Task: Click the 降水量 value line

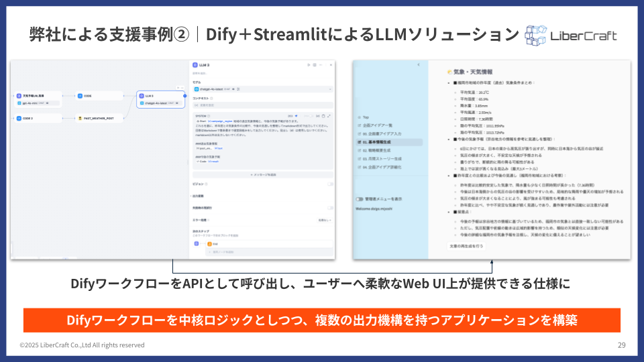Action: 474,105
